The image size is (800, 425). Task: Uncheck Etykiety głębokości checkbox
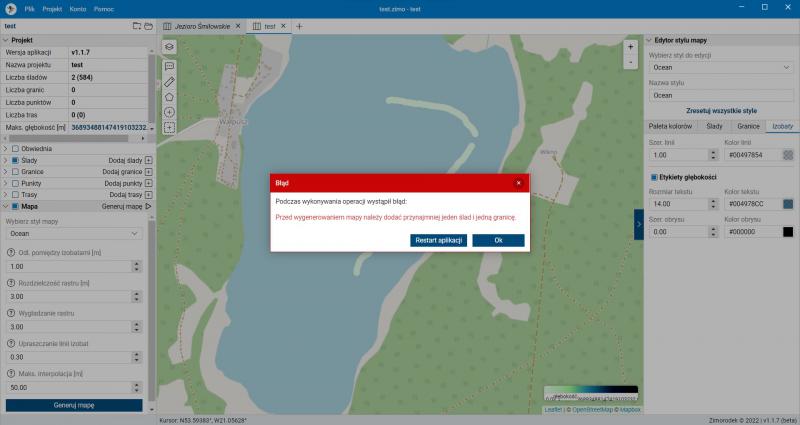pyautogui.click(x=653, y=177)
